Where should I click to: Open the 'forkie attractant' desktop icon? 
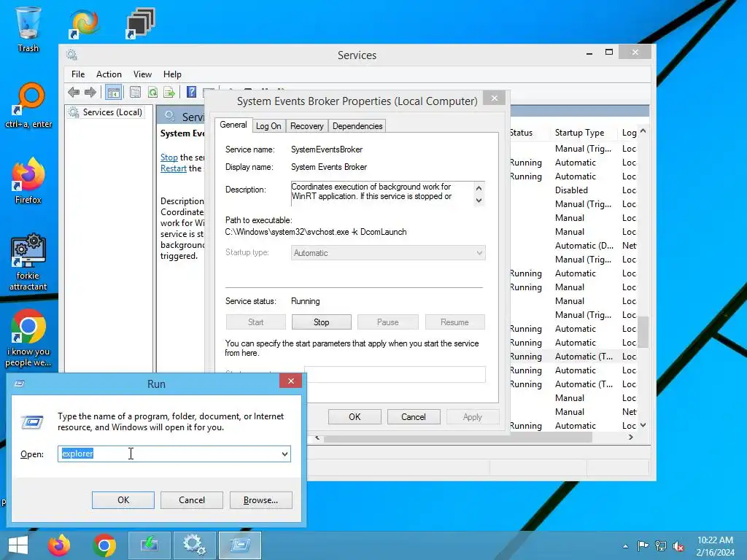point(28,262)
